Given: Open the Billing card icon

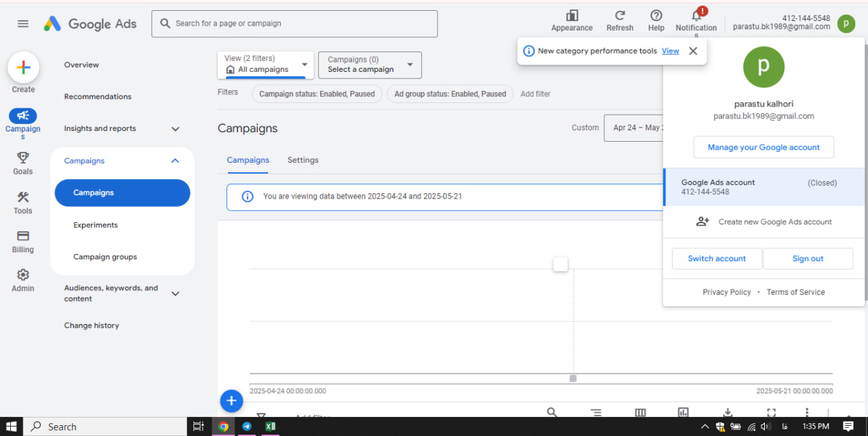Looking at the screenshot, I should [x=23, y=236].
